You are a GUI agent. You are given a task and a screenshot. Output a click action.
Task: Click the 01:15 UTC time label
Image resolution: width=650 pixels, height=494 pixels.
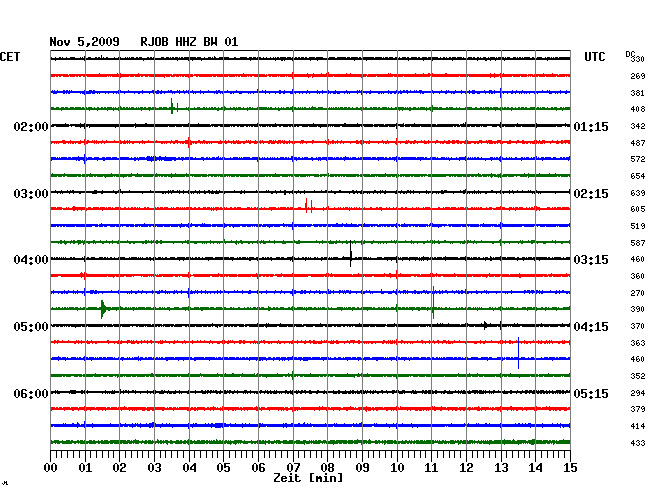pos(591,126)
